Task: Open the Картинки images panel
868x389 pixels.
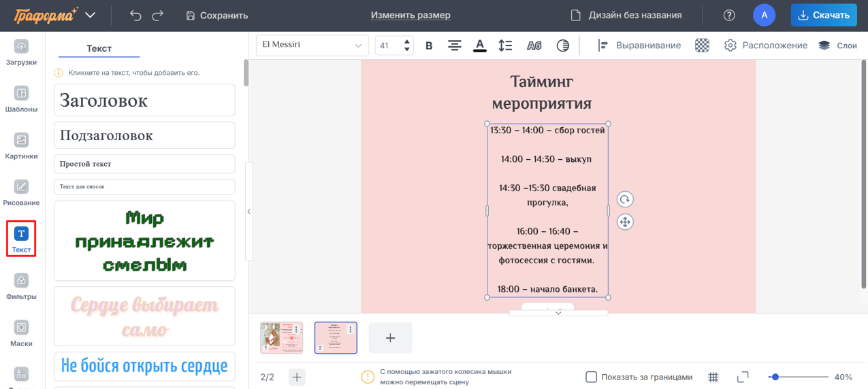Action: pos(21,146)
